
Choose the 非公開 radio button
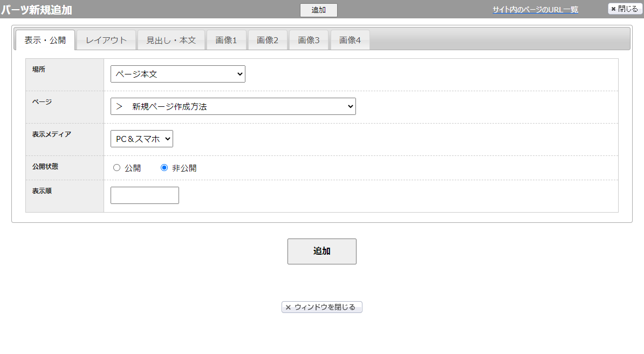coord(165,168)
